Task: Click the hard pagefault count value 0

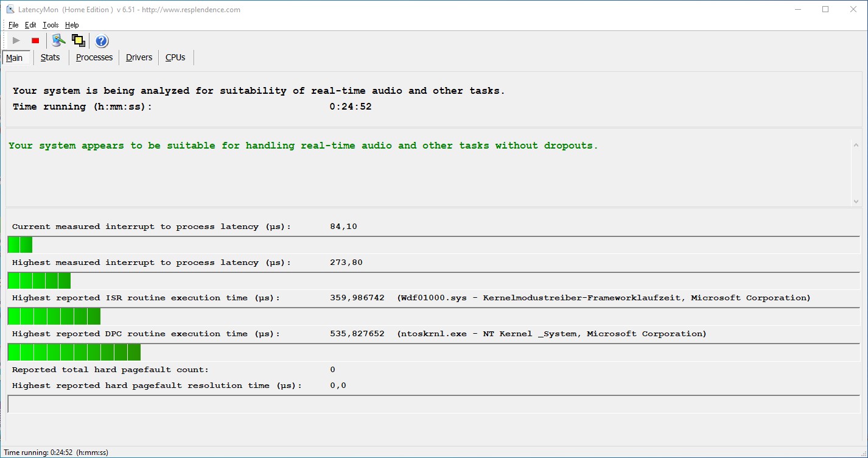Action: point(332,370)
